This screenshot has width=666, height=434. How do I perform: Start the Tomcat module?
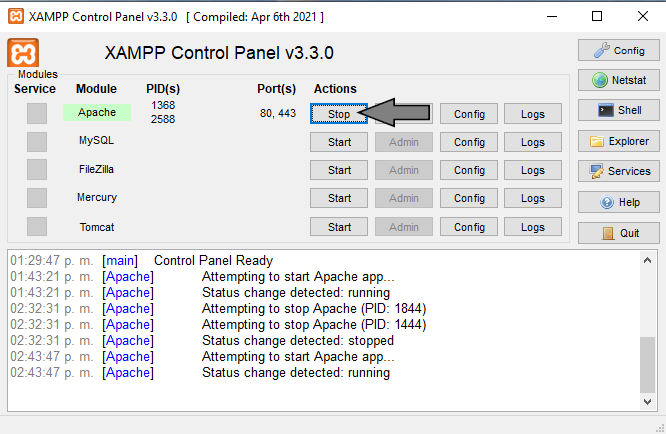pyautogui.click(x=339, y=227)
